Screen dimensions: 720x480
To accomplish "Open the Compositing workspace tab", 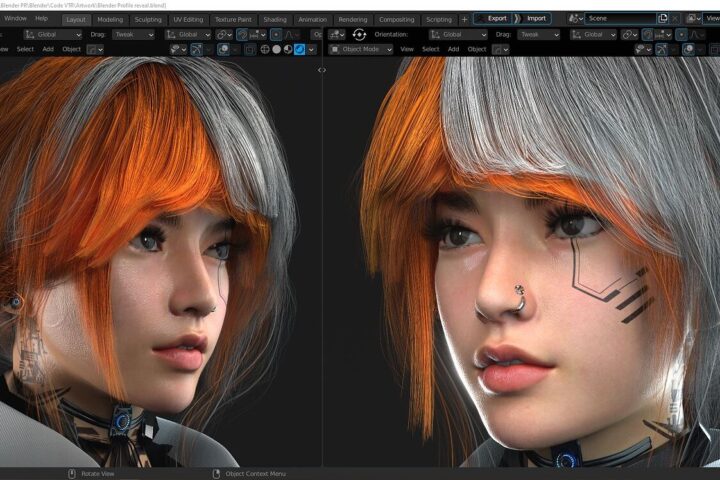I will 396,19.
